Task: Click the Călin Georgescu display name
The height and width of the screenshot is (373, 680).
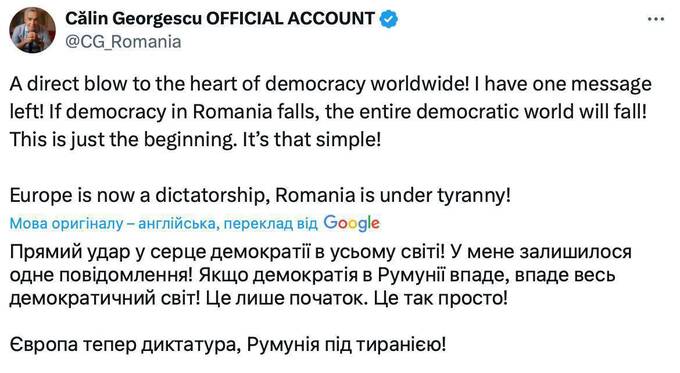Action: [x=134, y=19]
